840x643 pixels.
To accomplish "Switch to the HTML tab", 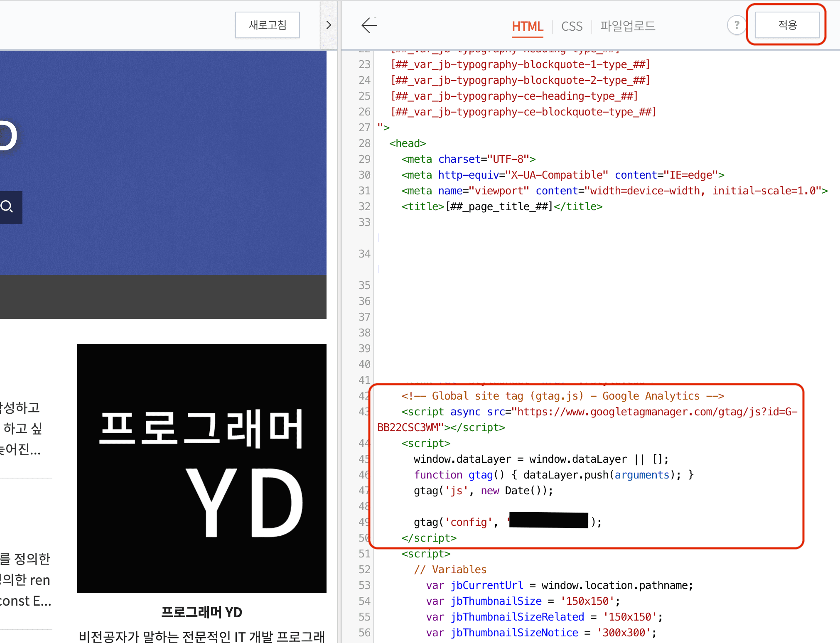I will [527, 26].
